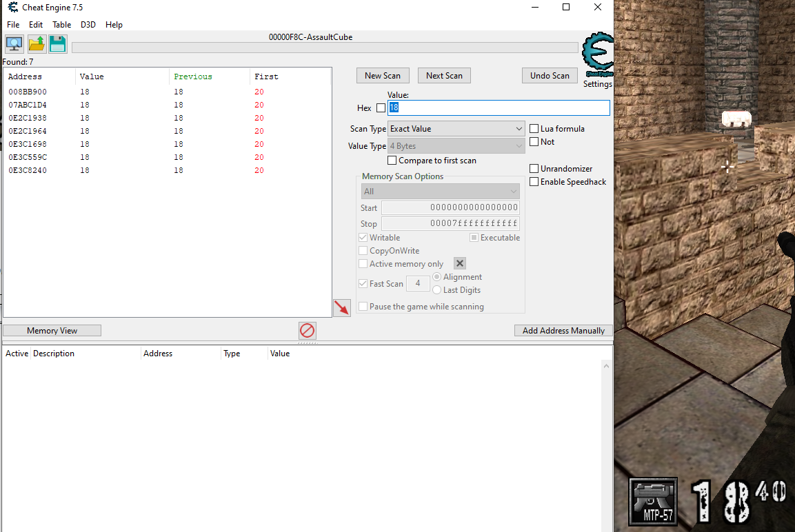Viewport: 795px width, 532px height.
Task: Click the Address column header in results
Action: tap(40, 76)
